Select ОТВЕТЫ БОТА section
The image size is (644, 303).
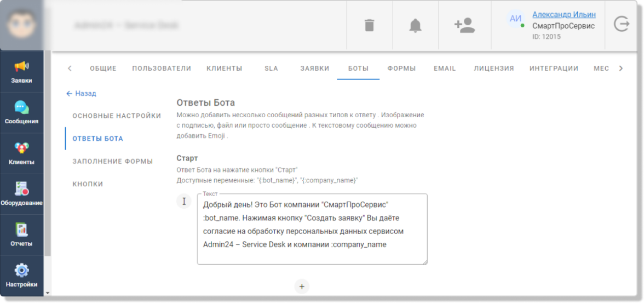pos(97,139)
